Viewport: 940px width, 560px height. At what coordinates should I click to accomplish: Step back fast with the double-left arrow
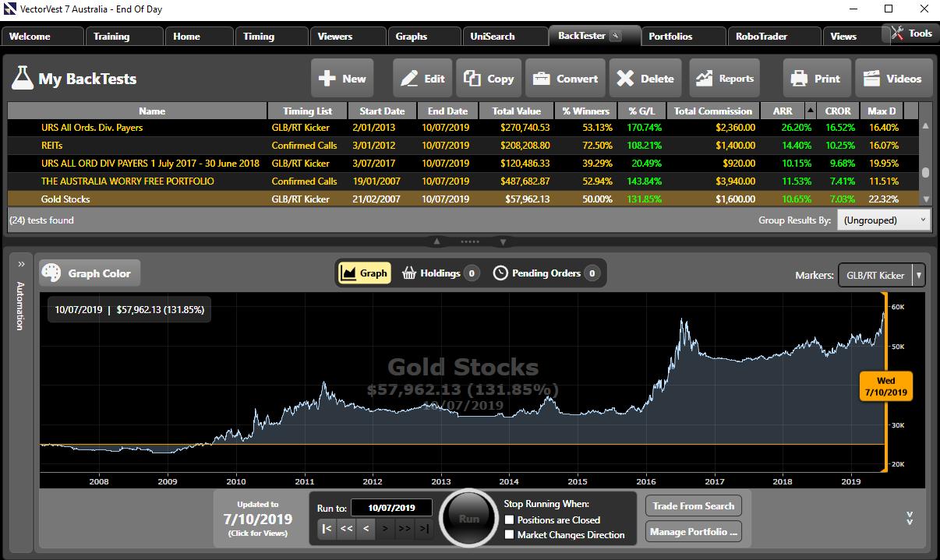[x=347, y=529]
